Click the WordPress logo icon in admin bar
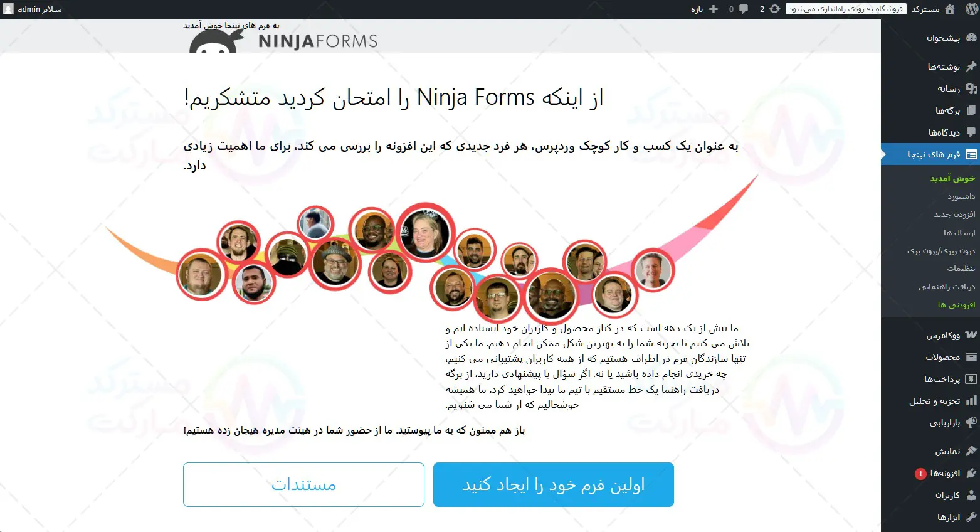The width and height of the screenshot is (980, 532). pos(971,9)
